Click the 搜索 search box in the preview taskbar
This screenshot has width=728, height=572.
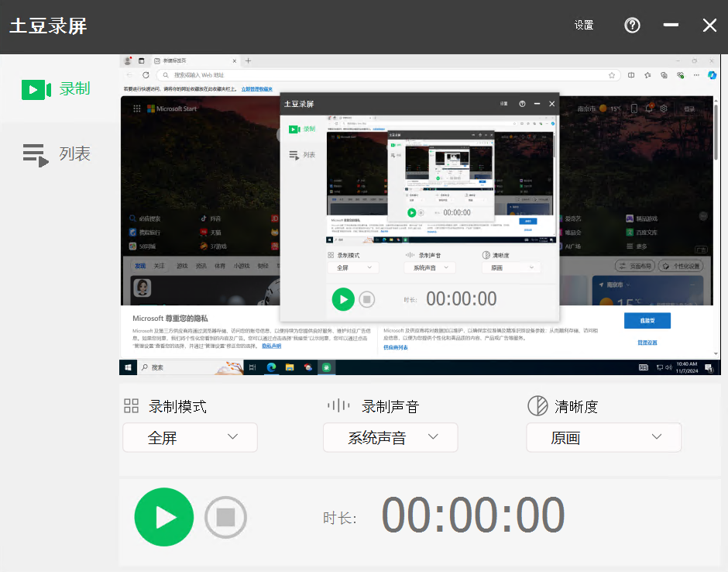click(x=191, y=367)
